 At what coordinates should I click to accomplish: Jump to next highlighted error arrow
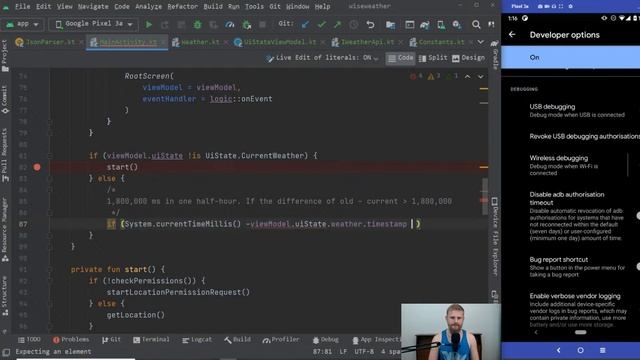click(x=480, y=76)
